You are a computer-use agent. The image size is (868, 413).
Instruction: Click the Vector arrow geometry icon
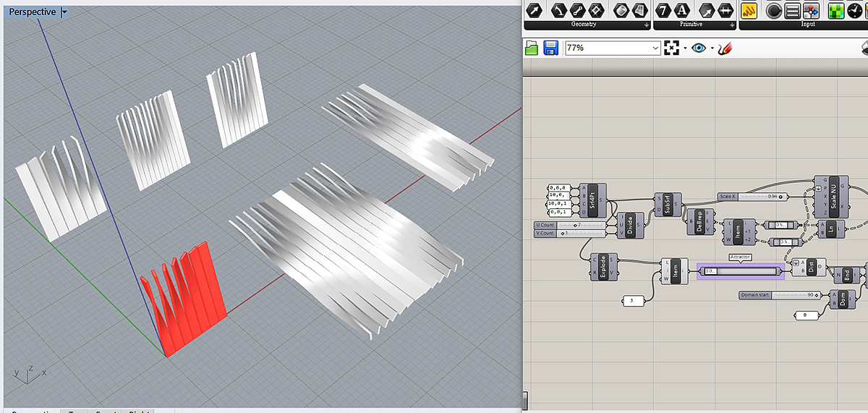click(534, 10)
